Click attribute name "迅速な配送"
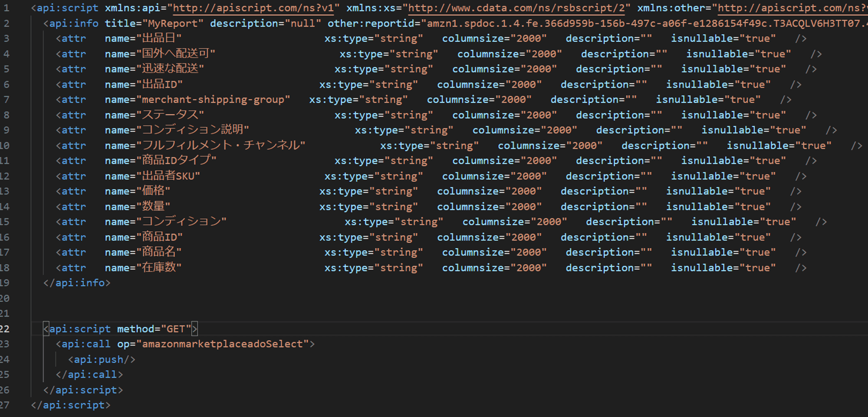The height and width of the screenshot is (417, 868). 170,69
